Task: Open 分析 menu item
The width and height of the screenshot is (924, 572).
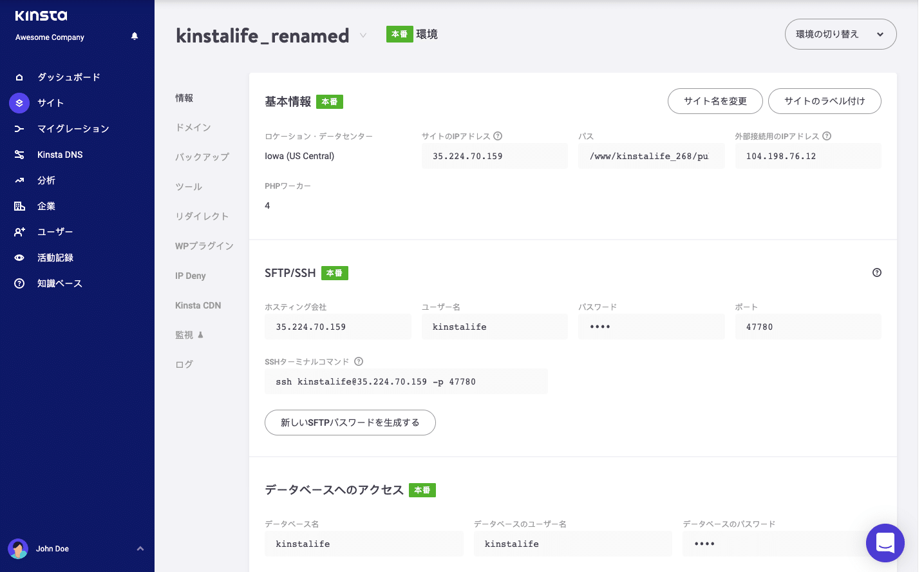Action: tap(46, 180)
